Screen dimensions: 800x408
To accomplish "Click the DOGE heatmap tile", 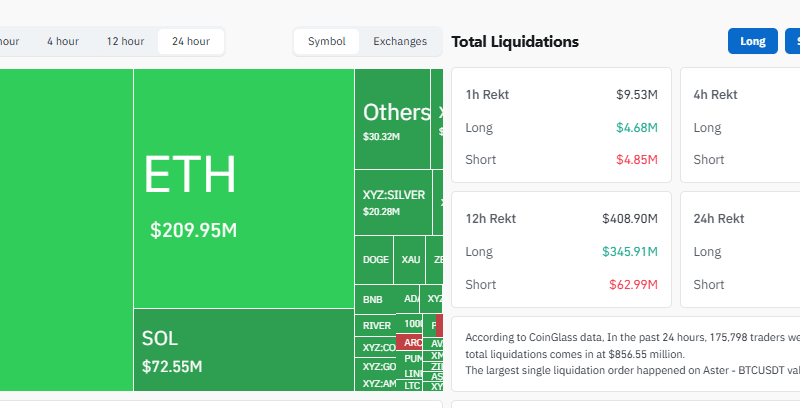I will [375, 260].
